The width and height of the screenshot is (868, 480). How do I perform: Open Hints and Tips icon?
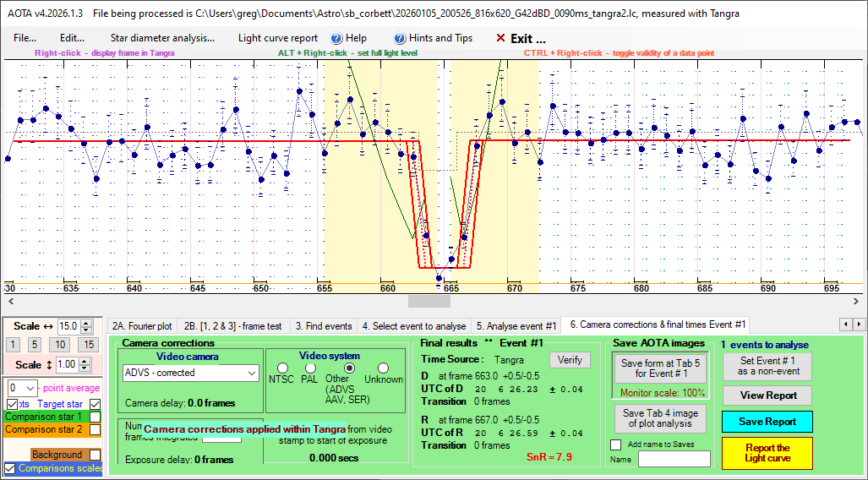pos(400,38)
